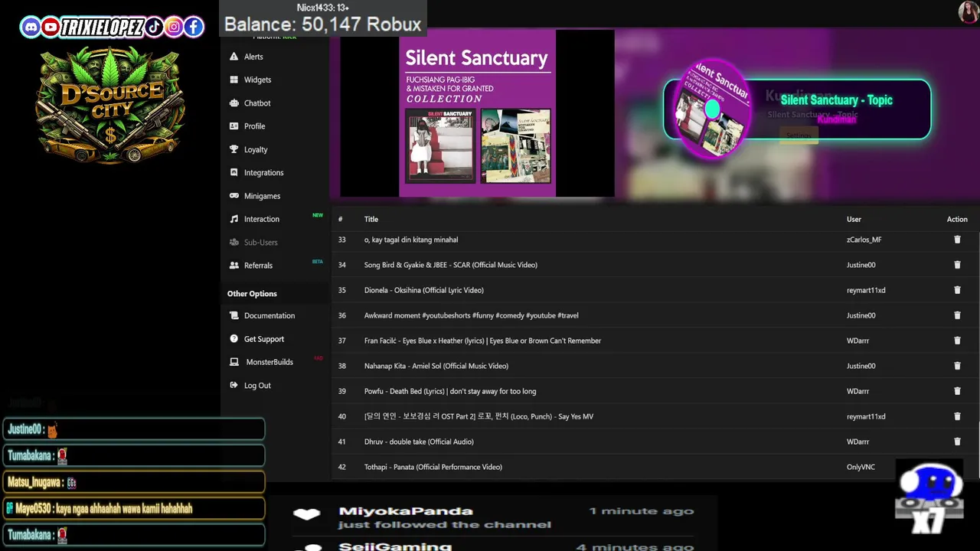The width and height of the screenshot is (980, 551).
Task: Click the Interaction music note icon
Action: 234,219
